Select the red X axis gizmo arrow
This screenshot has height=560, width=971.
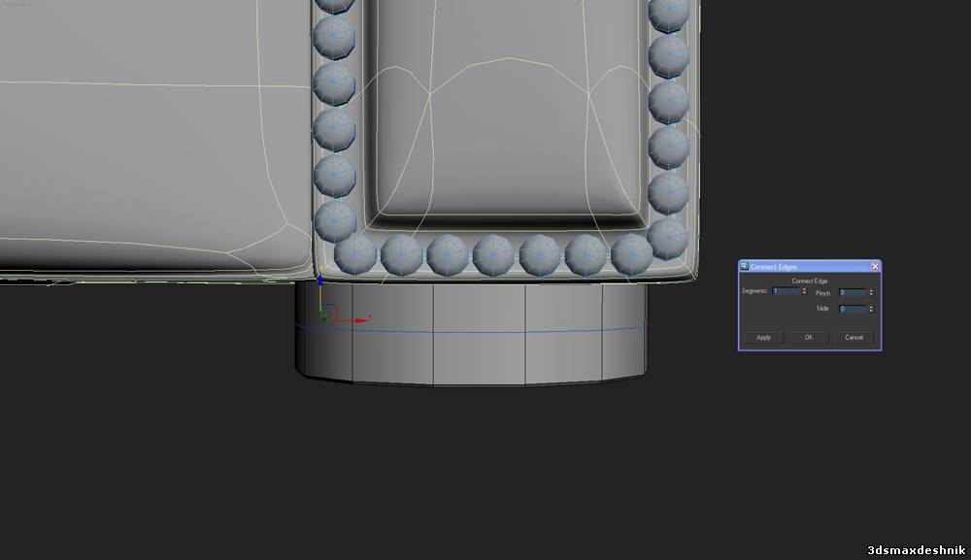click(362, 320)
